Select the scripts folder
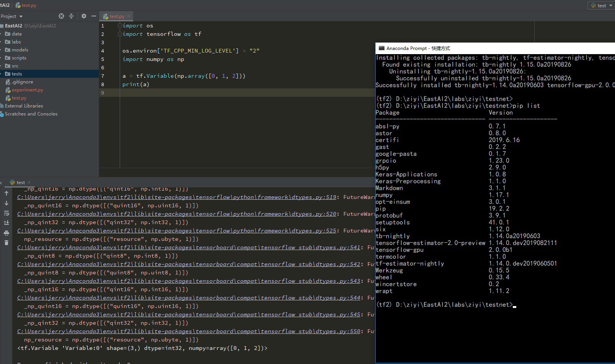This screenshot has height=364, width=615. click(19, 58)
